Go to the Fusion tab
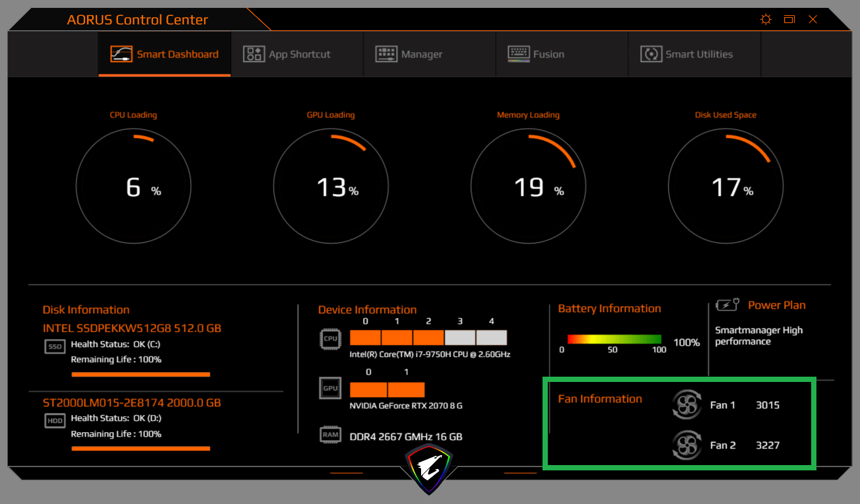Screen dimensions: 860x504 point(562,54)
